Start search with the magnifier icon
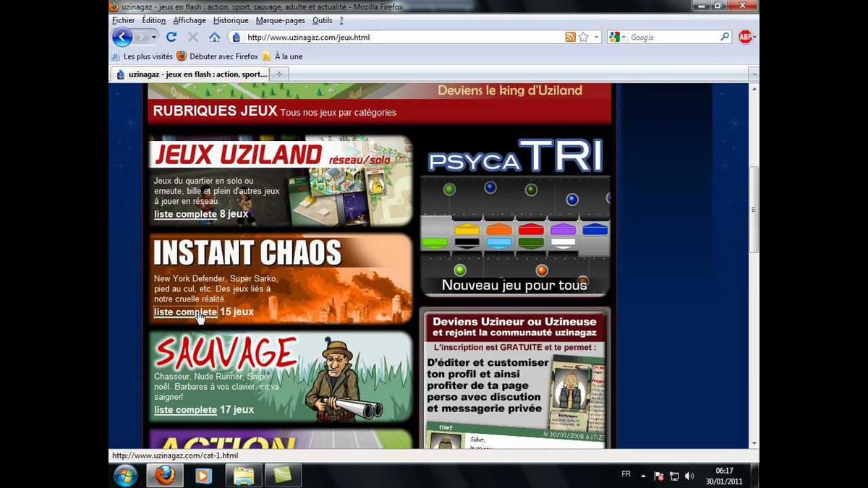 [725, 37]
